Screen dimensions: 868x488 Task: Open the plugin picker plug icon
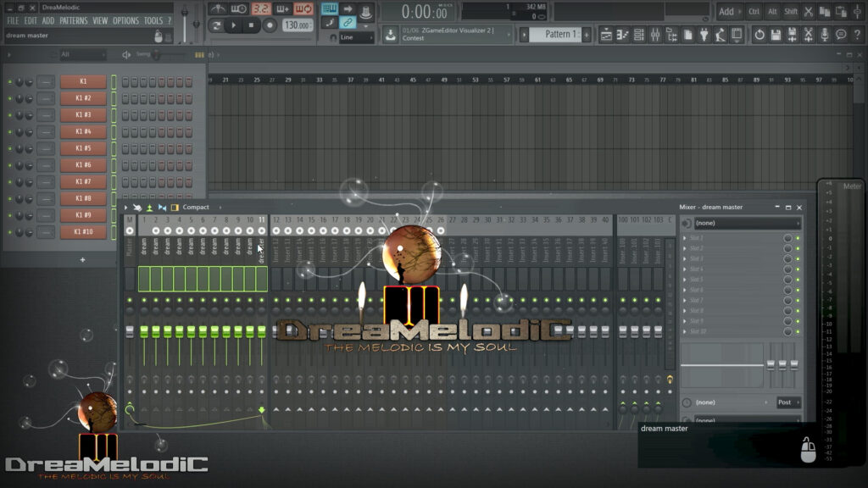pyautogui.click(x=704, y=35)
